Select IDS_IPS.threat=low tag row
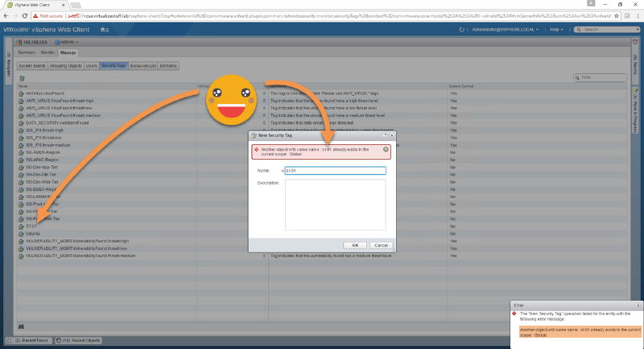Viewport: 644px width, 349px height. (323, 138)
